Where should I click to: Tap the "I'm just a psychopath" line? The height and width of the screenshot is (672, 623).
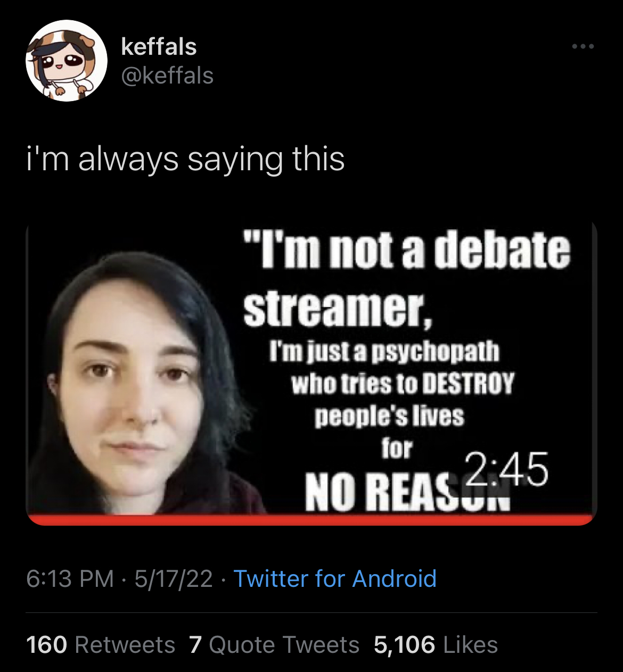384,352
